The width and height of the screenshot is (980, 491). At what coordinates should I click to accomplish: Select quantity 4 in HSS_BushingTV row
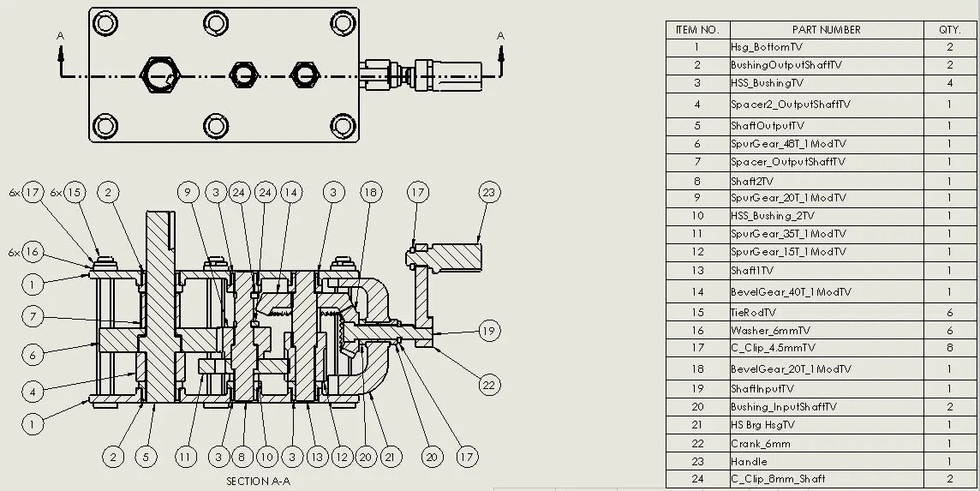(949, 83)
